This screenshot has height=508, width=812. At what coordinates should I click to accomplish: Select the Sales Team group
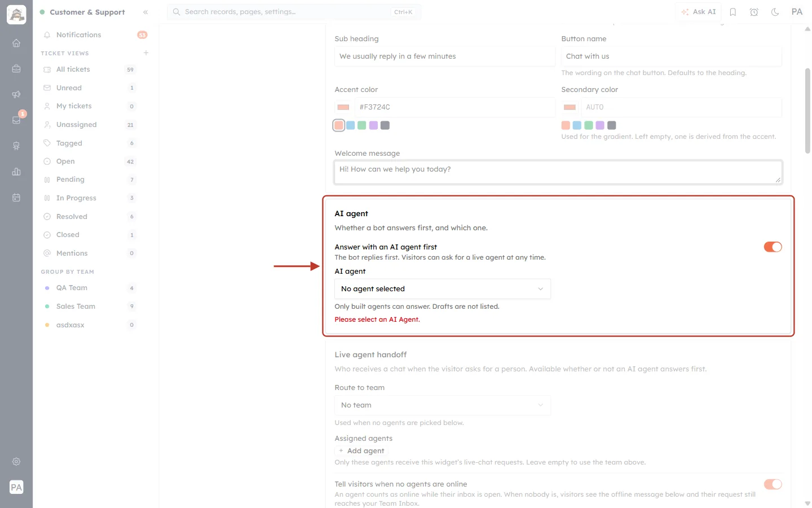point(90,306)
